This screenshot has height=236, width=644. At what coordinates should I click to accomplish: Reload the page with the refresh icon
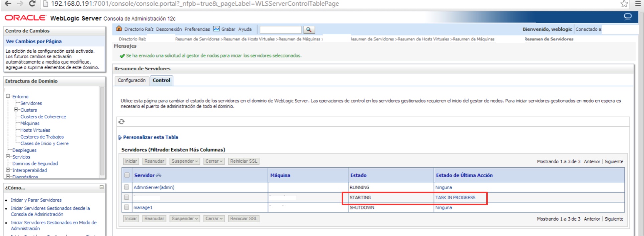point(32,4)
